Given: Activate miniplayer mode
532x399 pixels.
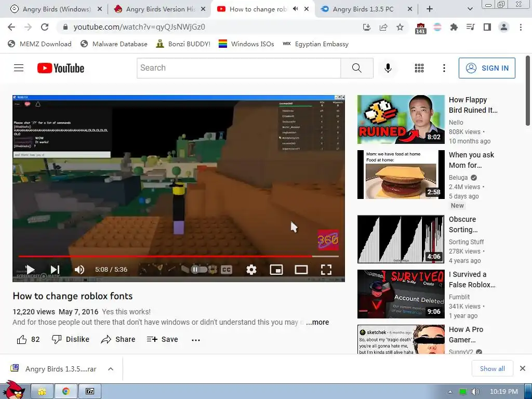Looking at the screenshot, I should coord(276,270).
